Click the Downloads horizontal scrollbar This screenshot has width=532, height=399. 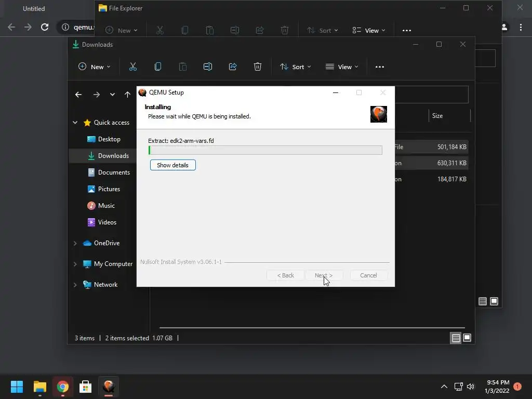point(312,328)
